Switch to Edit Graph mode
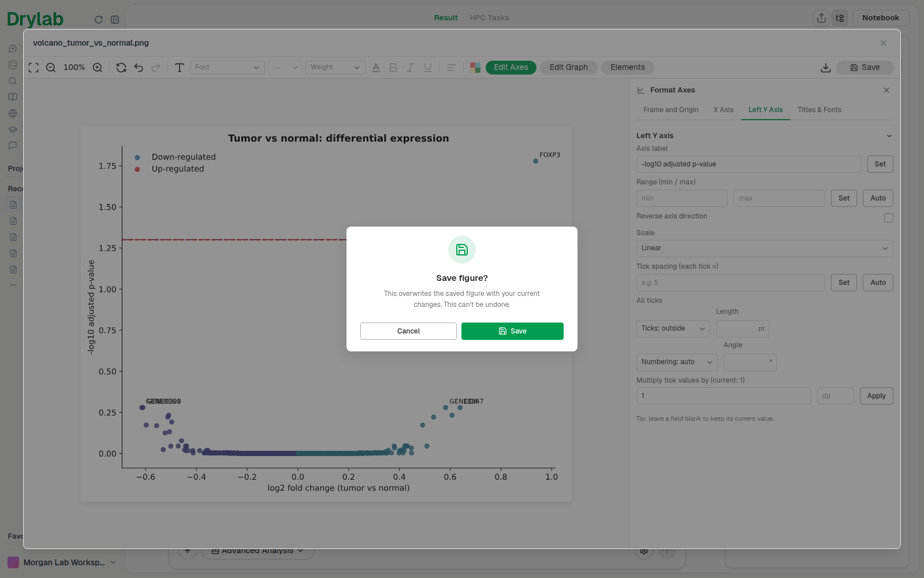This screenshot has height=578, width=924. click(569, 68)
